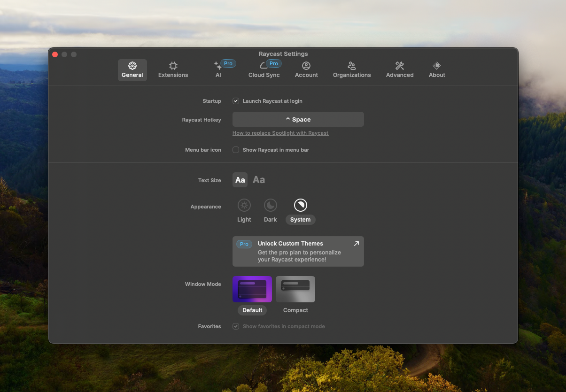
Task: Select the Compact window mode thumbnail
Action: point(295,289)
